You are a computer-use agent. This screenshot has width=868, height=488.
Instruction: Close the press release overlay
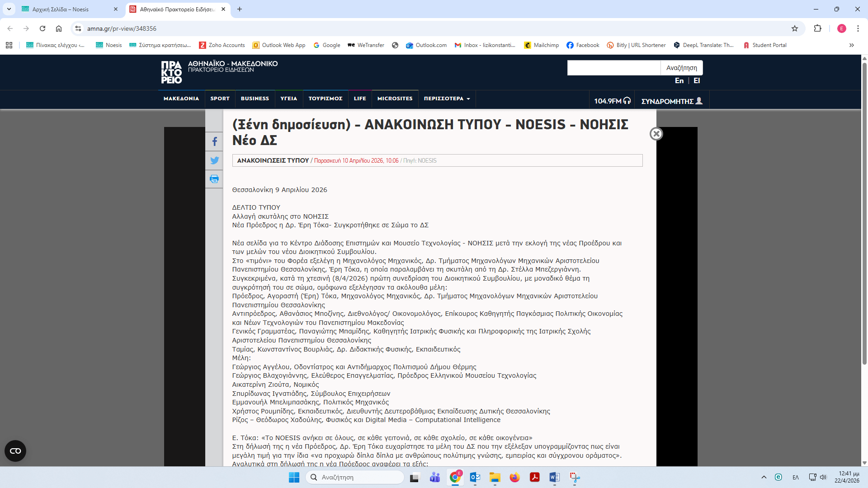tap(656, 134)
